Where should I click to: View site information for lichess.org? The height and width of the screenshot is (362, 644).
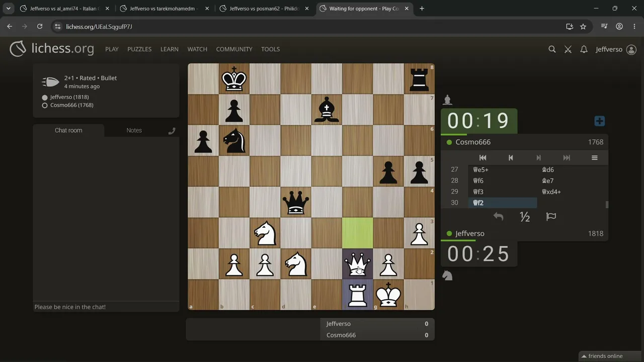tap(57, 27)
